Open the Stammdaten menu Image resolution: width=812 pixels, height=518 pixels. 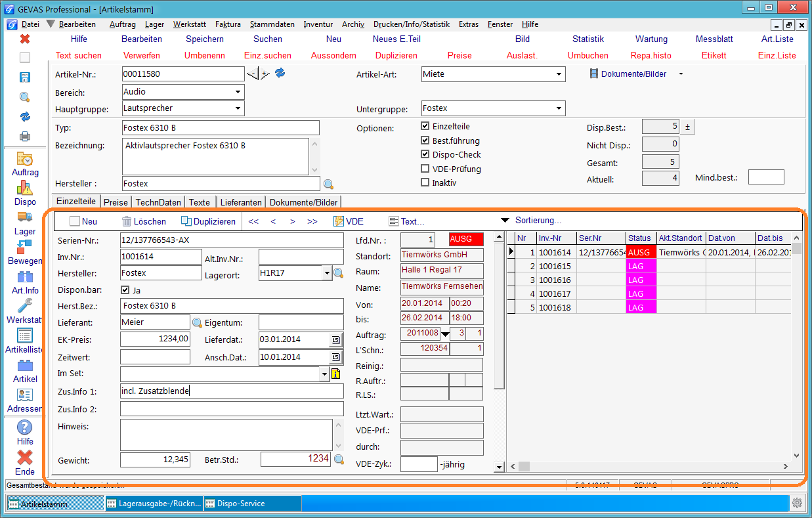(x=272, y=24)
